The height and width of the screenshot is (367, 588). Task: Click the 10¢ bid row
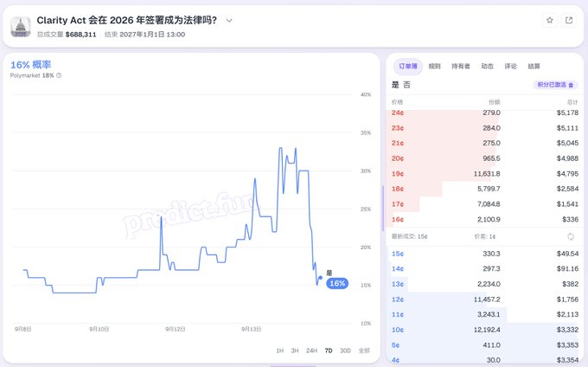(x=484, y=330)
